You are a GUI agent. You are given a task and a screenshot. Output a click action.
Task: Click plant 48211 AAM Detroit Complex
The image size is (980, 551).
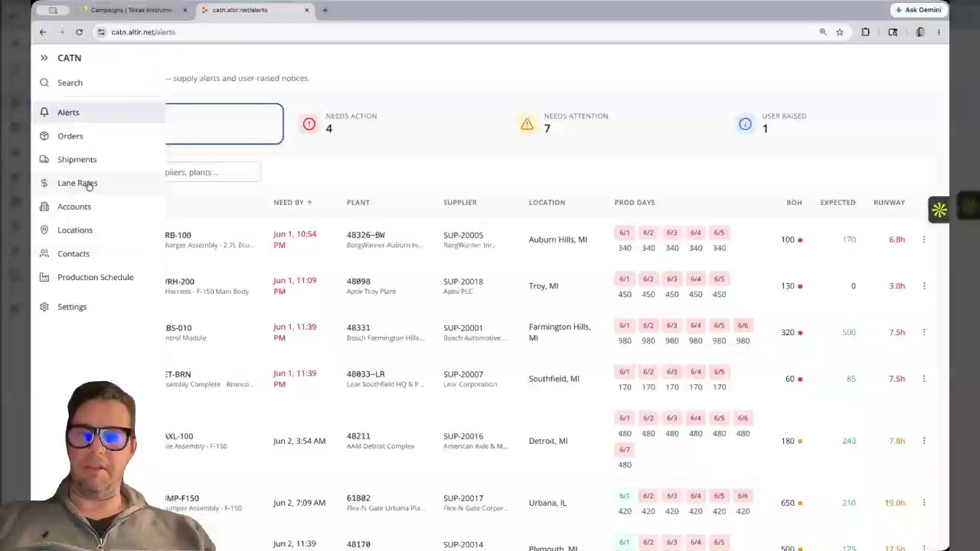click(381, 441)
